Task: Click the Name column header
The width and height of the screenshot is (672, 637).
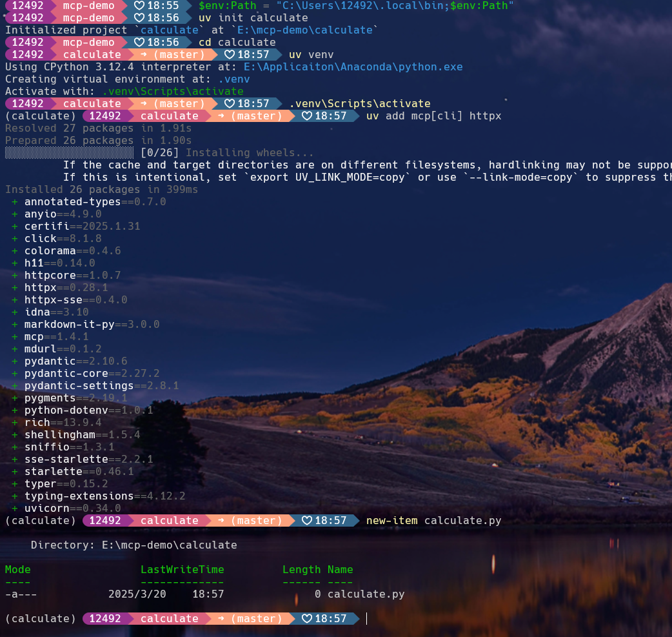Action: coord(340,569)
